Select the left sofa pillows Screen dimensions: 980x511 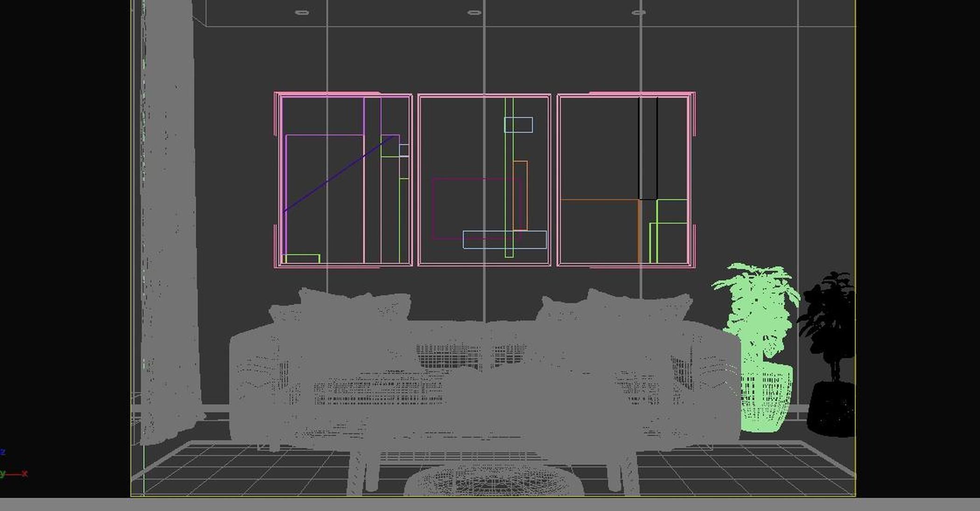[355, 308]
